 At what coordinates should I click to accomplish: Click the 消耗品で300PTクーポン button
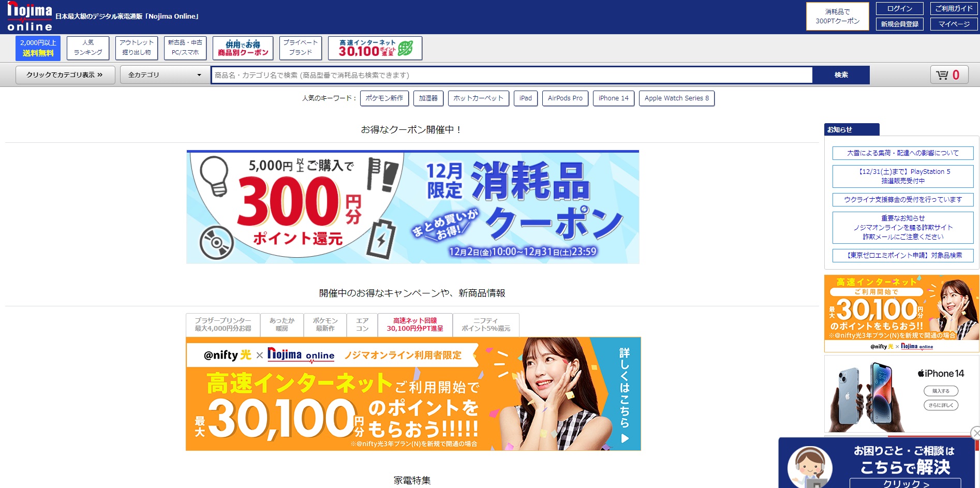coord(837,17)
